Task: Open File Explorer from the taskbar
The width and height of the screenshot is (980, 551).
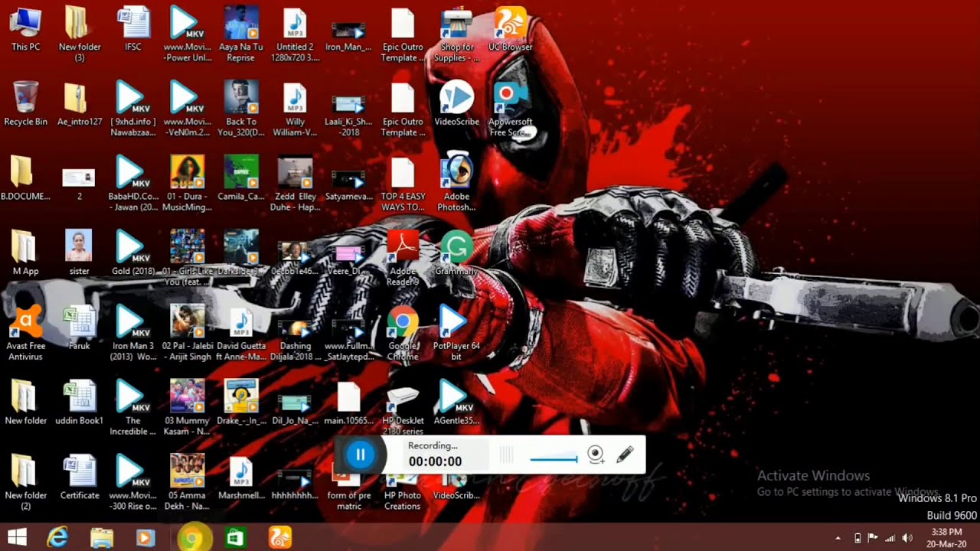Action: (x=102, y=538)
